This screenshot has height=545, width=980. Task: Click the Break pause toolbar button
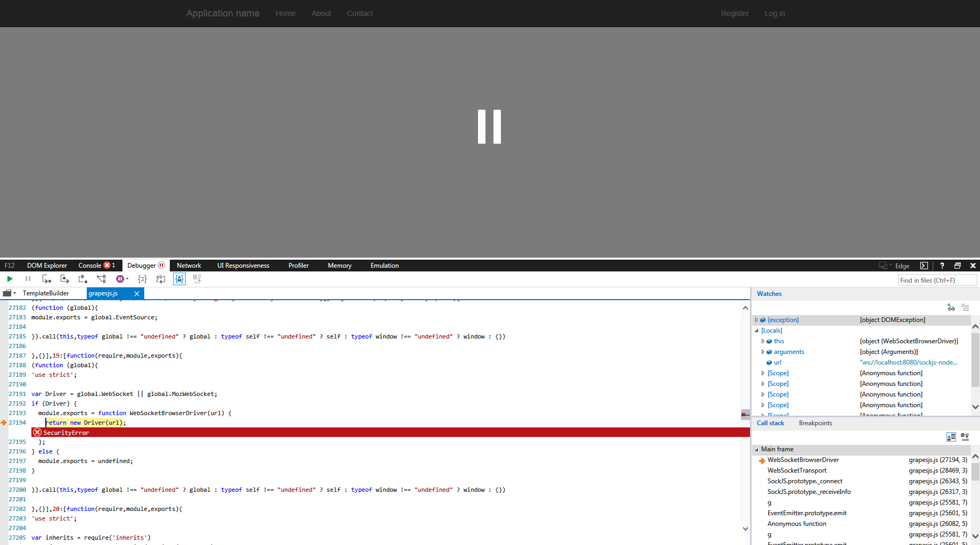point(28,279)
